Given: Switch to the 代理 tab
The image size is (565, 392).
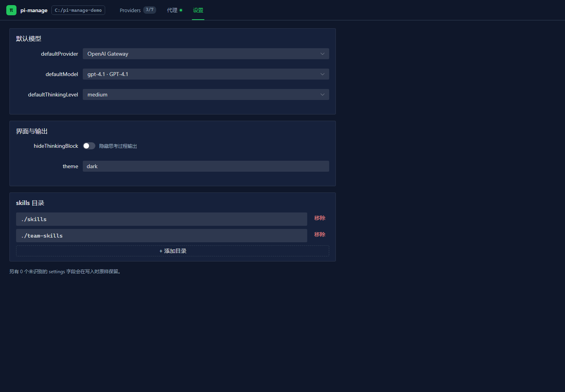Looking at the screenshot, I should point(175,10).
